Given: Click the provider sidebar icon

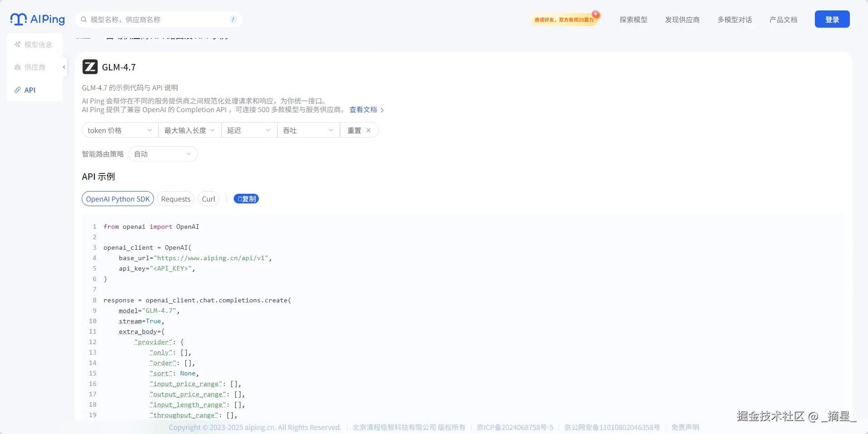Looking at the screenshot, I should [18, 67].
